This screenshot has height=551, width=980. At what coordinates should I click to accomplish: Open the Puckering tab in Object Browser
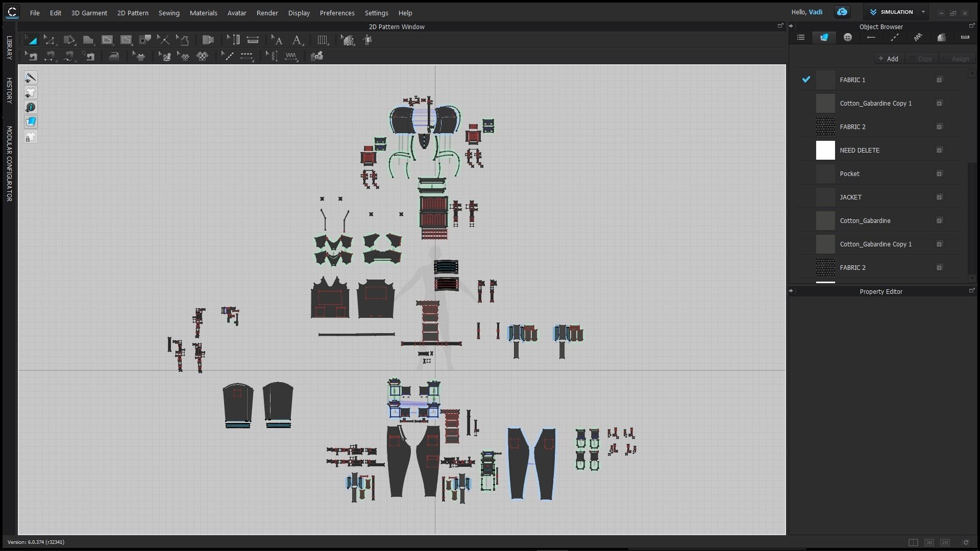coord(918,37)
